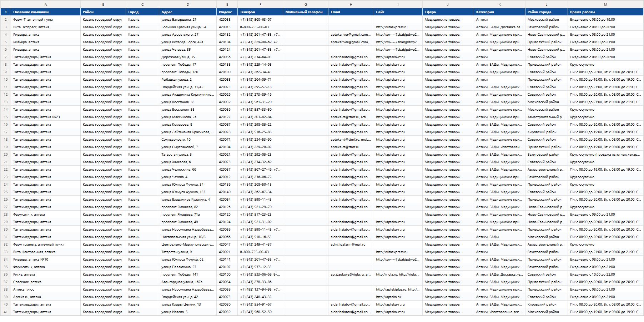The height and width of the screenshot is (322, 644).
Task: Click address 'улица Павлюхина, 57'
Action: pyautogui.click(x=188, y=267)
